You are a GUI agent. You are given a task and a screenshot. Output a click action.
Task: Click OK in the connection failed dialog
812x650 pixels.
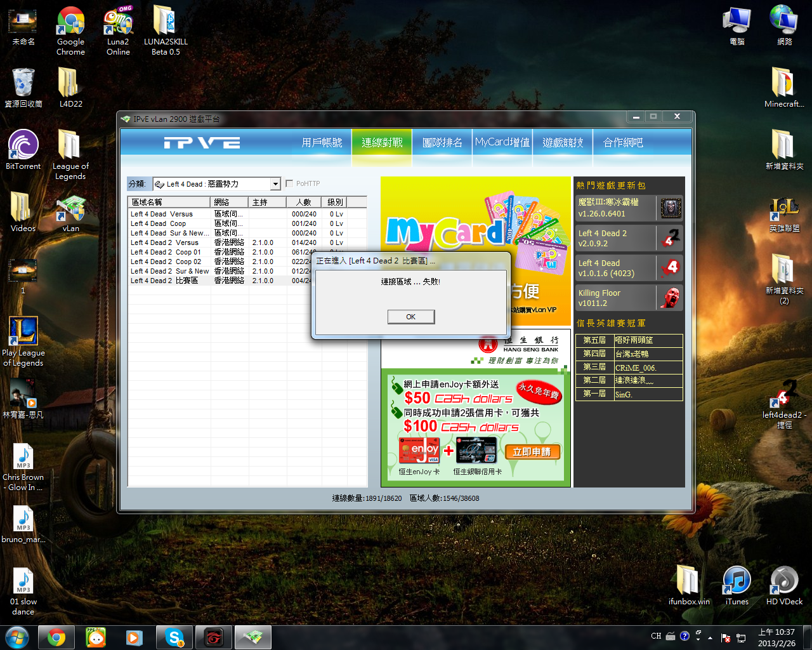[411, 317]
